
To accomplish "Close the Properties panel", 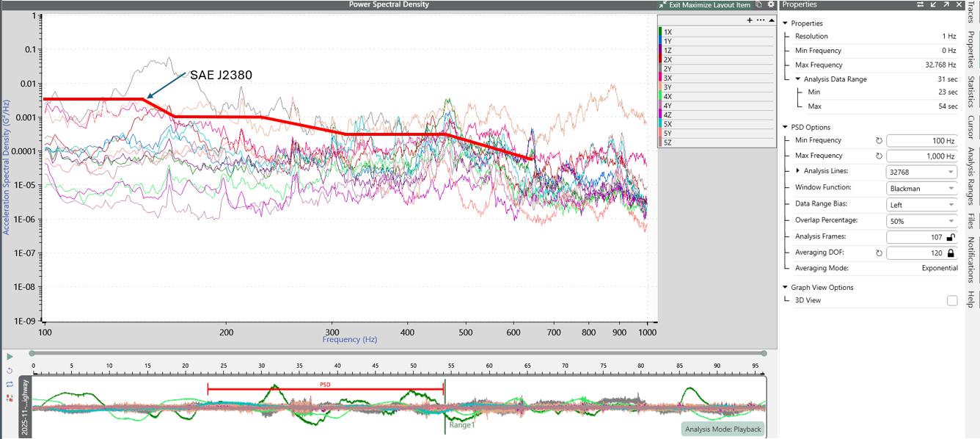I will 959,4.
